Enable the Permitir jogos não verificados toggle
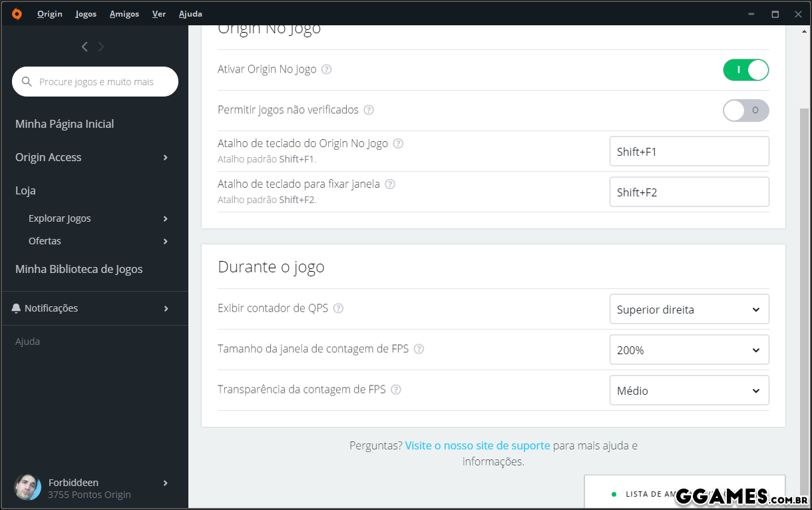Screen dimensions: 812x510 coord(745,111)
